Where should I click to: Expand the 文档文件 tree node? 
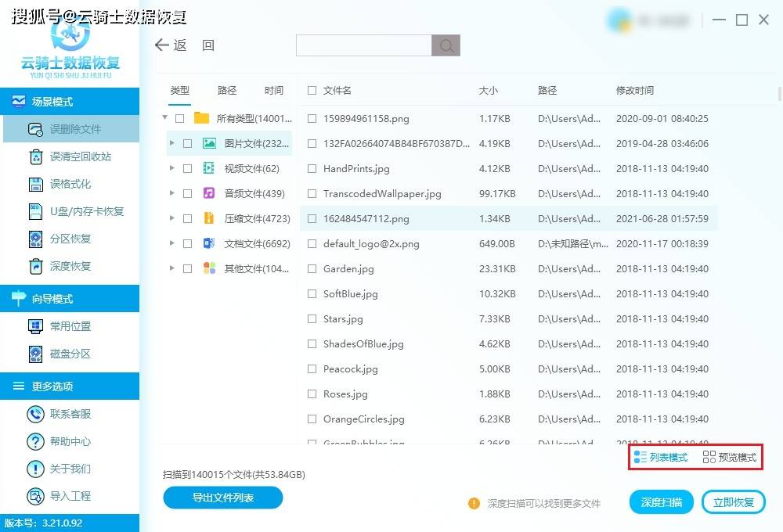click(171, 243)
